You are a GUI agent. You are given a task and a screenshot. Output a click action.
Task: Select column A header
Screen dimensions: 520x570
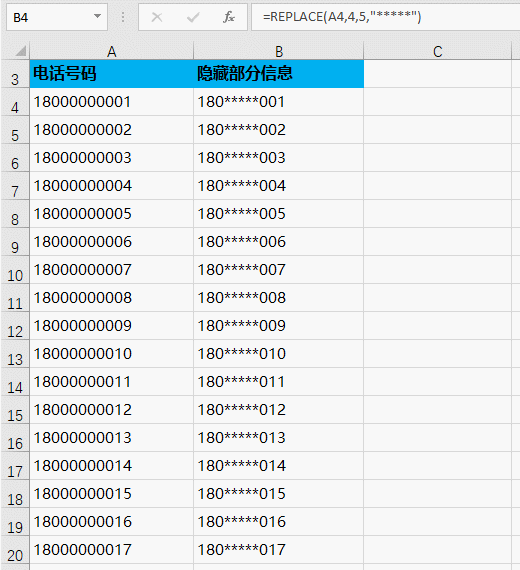tap(112, 52)
